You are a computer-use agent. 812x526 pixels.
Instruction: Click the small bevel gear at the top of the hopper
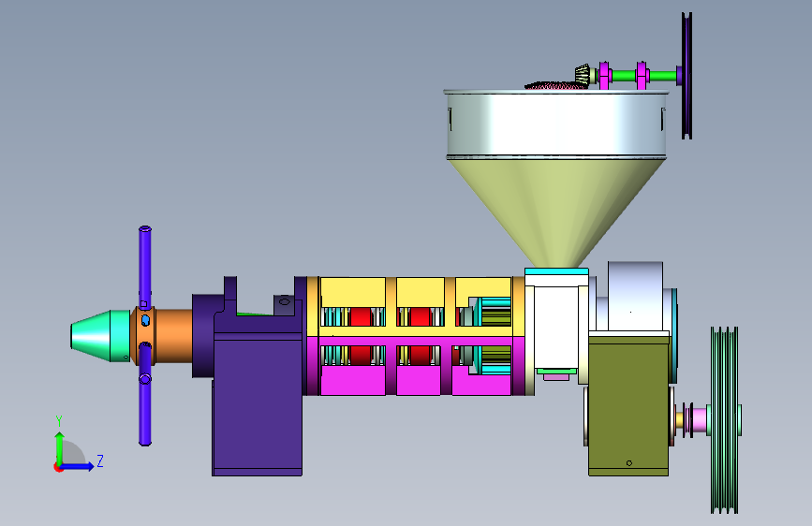click(x=583, y=75)
